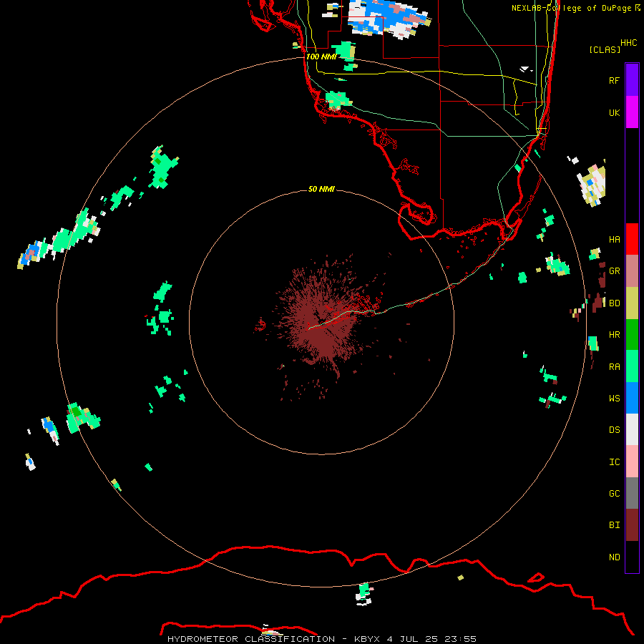Click the BI brown legend swatch
Viewport: 644px width, 644px height.
632,525
